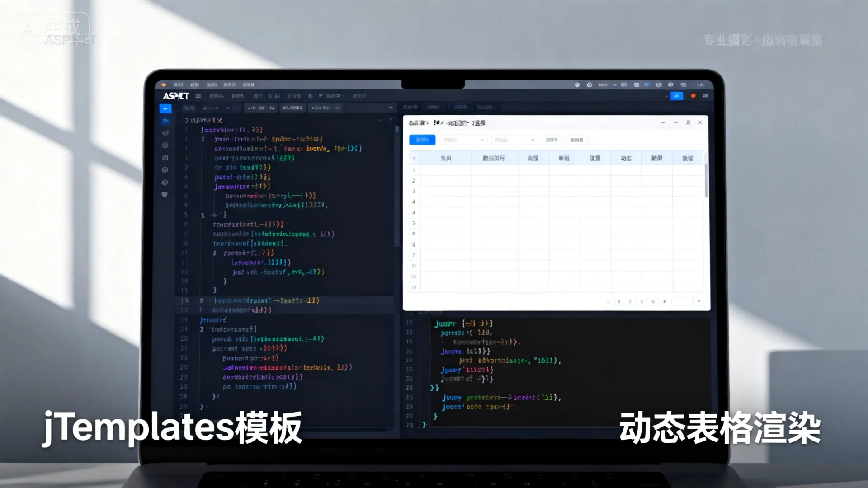Click the 动态 column header in the table
Screen dimensions: 868x488
(626, 158)
